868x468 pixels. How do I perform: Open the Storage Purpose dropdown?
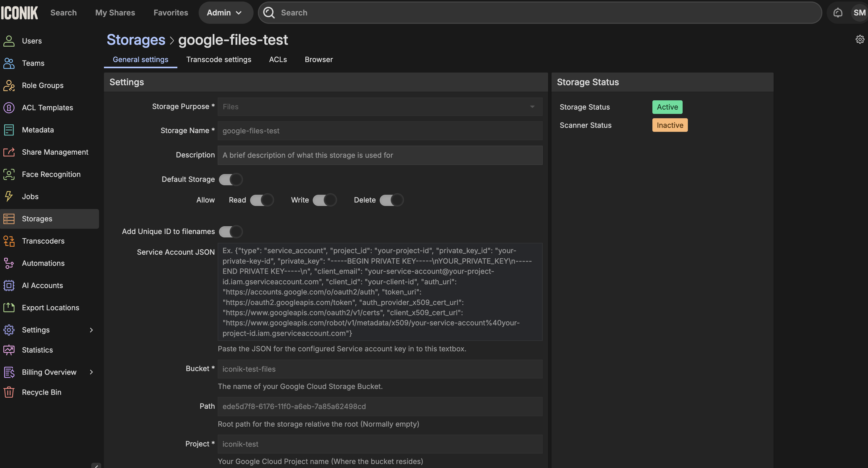pos(380,107)
